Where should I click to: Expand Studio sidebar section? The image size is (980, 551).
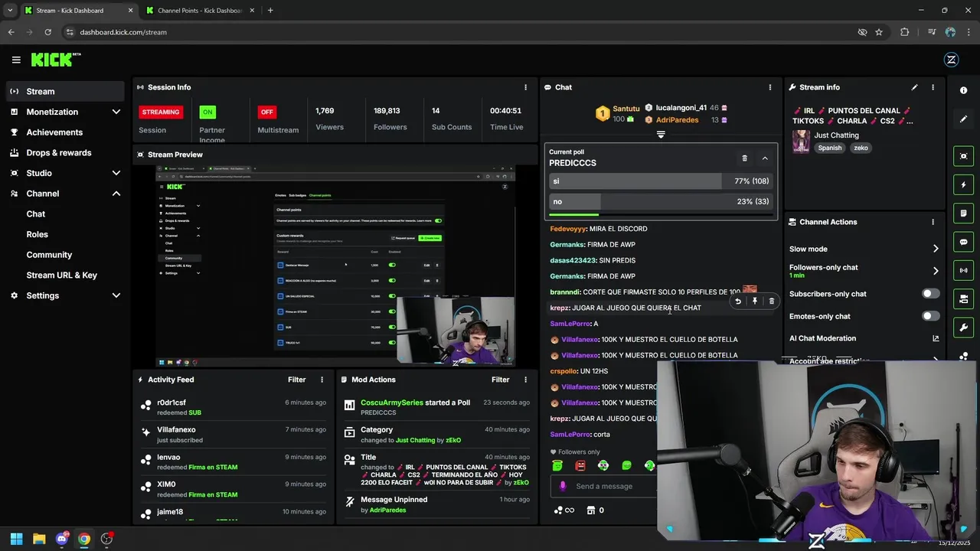coord(116,173)
